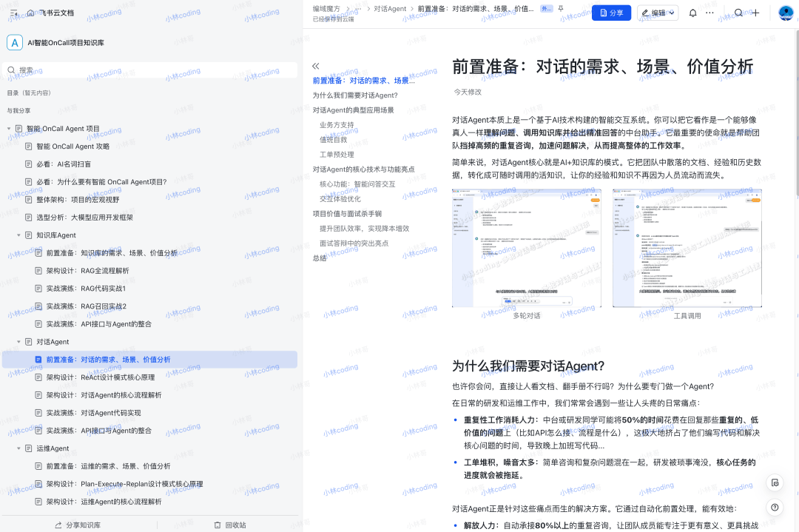Jump to 工单预处理 in the outline
The height and width of the screenshot is (532, 799).
pos(337,154)
